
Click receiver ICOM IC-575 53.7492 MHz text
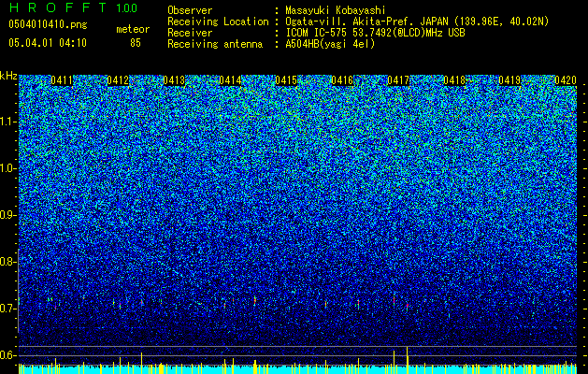click(375, 33)
